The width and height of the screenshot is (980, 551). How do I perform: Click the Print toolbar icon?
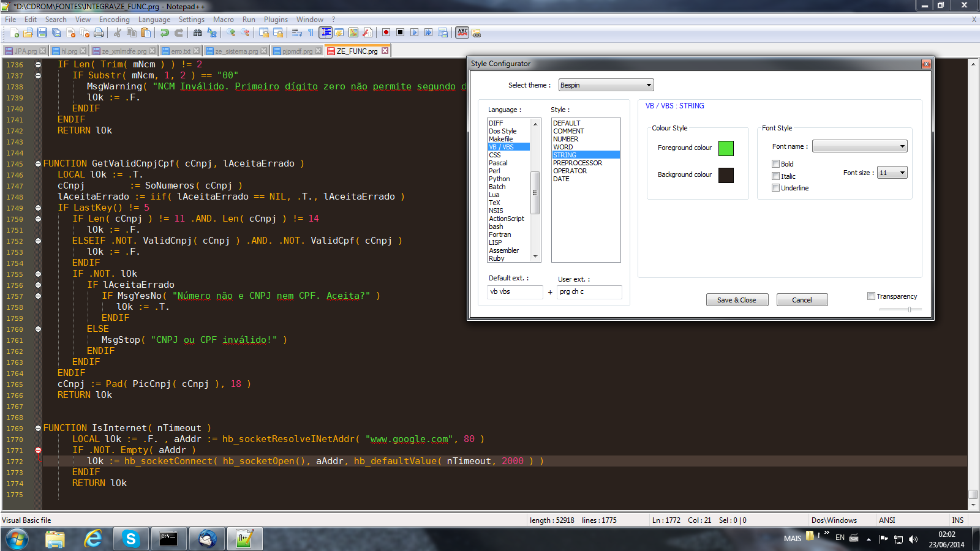pos(99,32)
